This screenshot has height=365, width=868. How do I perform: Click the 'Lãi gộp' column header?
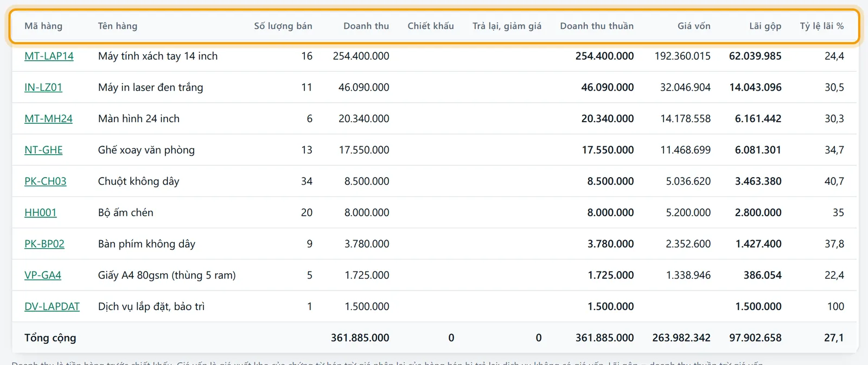tap(765, 26)
